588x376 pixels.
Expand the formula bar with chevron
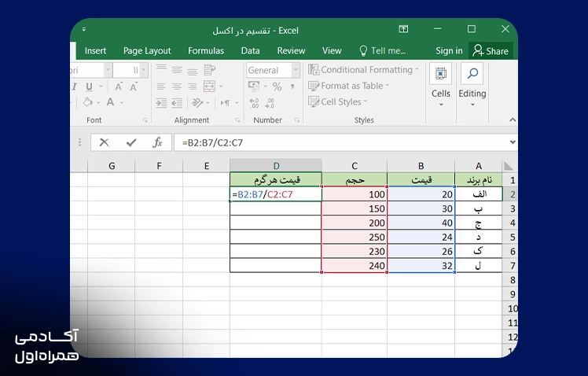[513, 142]
